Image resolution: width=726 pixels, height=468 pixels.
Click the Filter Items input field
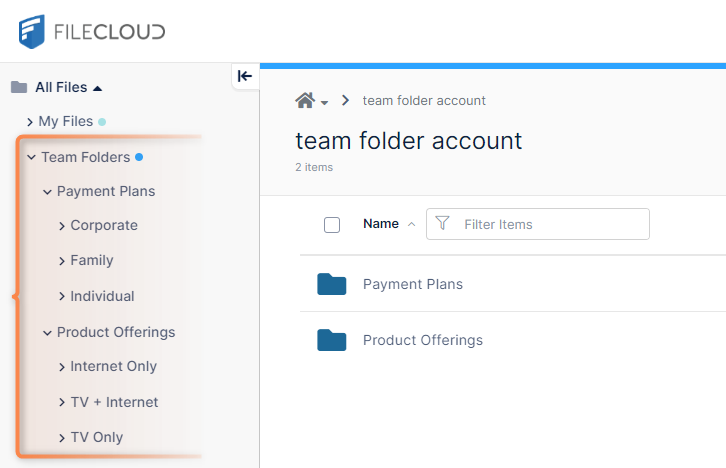point(550,224)
